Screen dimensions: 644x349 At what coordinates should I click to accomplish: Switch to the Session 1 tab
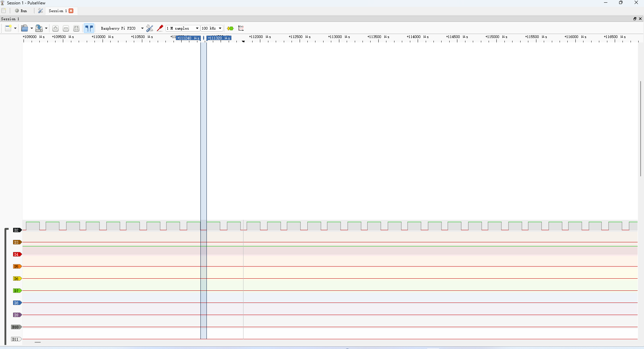tap(58, 11)
